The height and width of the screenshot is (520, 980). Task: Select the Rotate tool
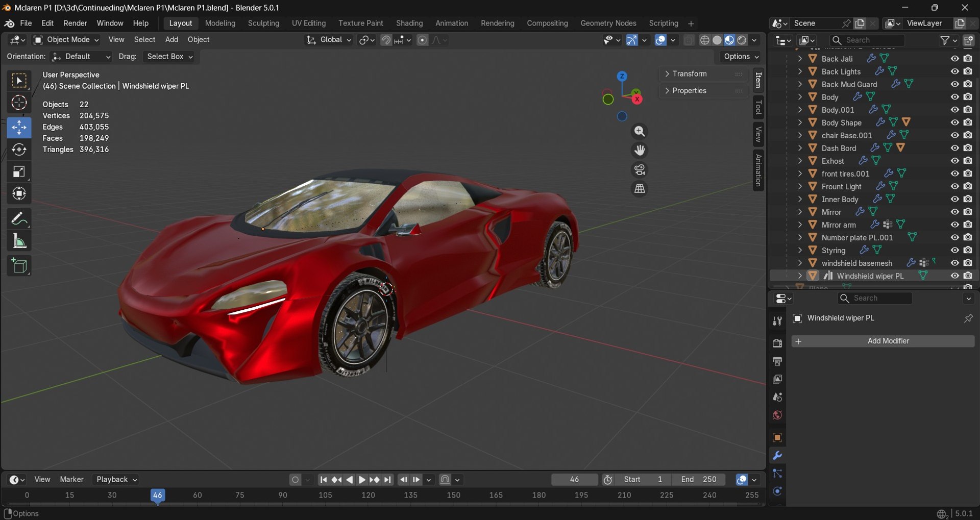tap(19, 150)
